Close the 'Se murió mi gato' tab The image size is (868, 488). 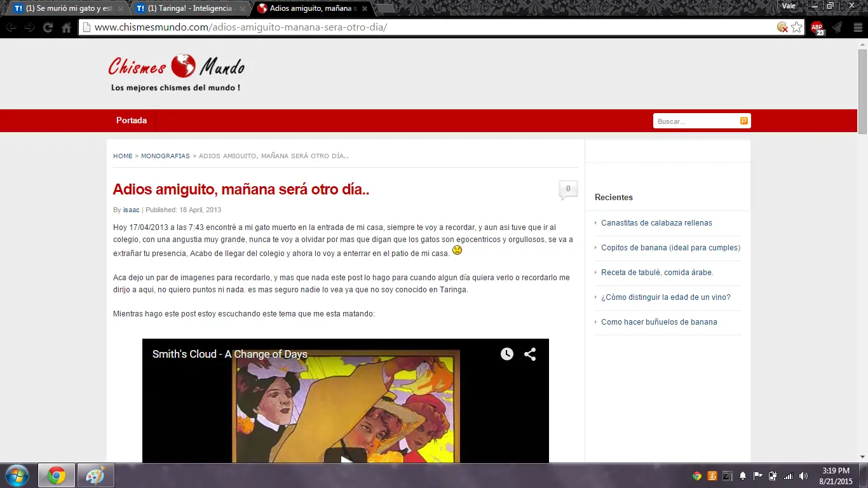click(x=121, y=9)
